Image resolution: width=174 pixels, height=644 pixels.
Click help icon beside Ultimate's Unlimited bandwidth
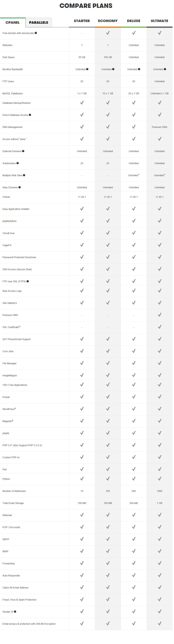[x=165, y=69]
